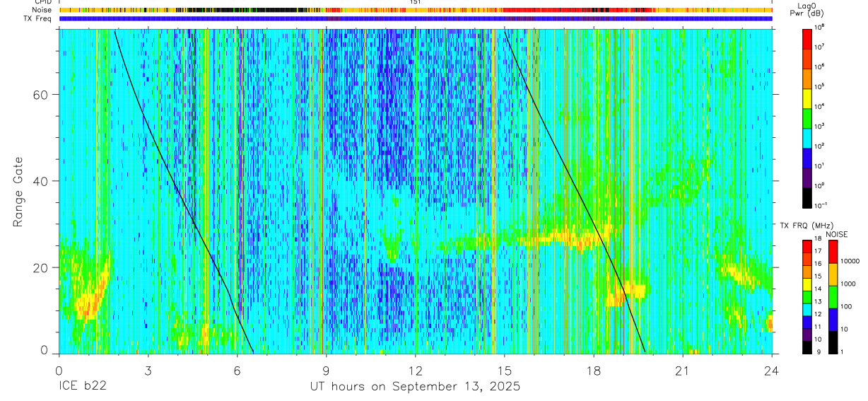The height and width of the screenshot is (401, 868).
Task: Select the red 17–18 MHz TX FRQ swatch
Action: point(807,247)
